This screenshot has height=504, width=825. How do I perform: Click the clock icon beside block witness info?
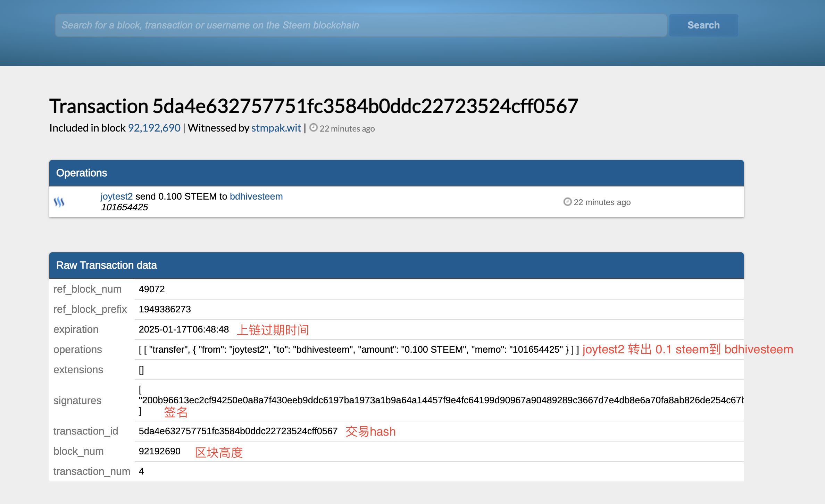click(x=313, y=128)
